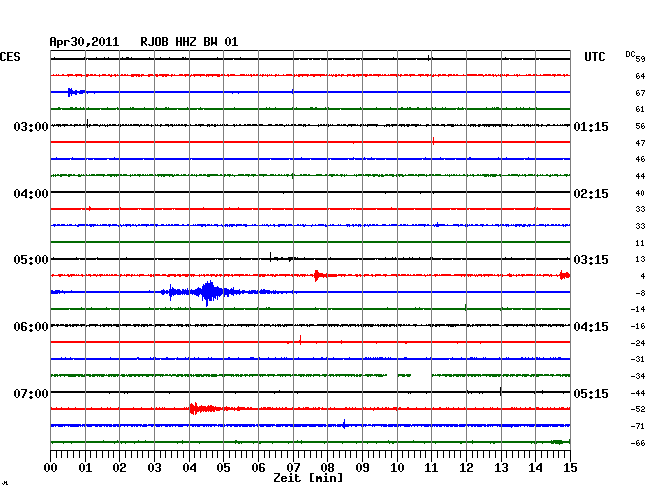Select the 06:00 time label
Viewport: 650px width, 494px height.
(x=31, y=327)
